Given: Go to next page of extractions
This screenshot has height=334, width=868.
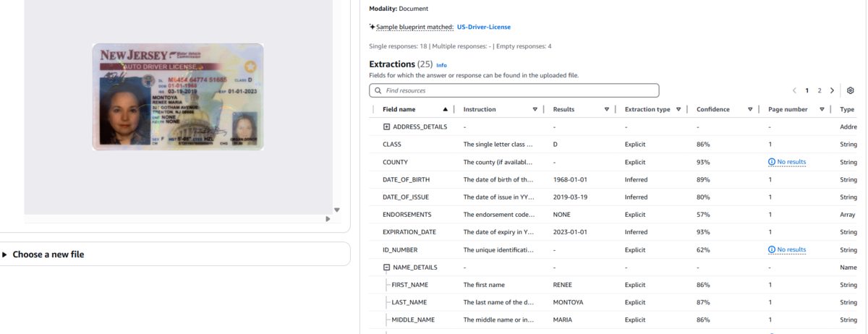Looking at the screenshot, I should click(832, 90).
